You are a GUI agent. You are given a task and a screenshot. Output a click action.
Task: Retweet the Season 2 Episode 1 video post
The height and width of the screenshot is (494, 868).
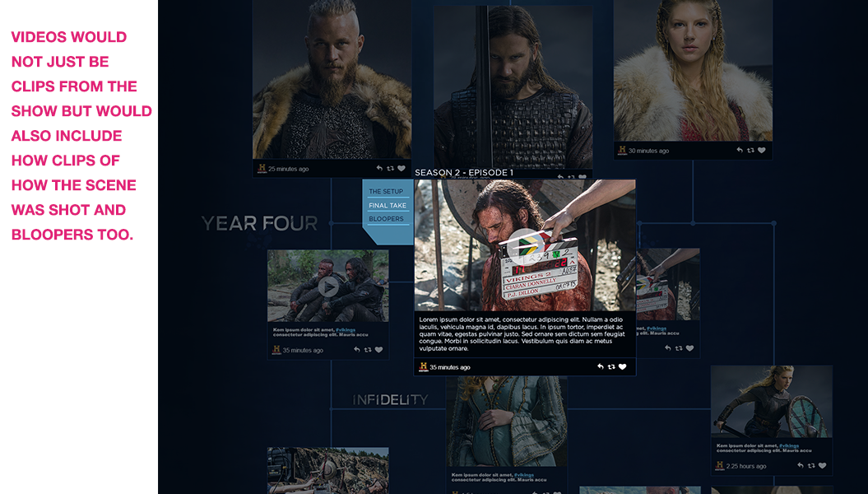point(611,366)
